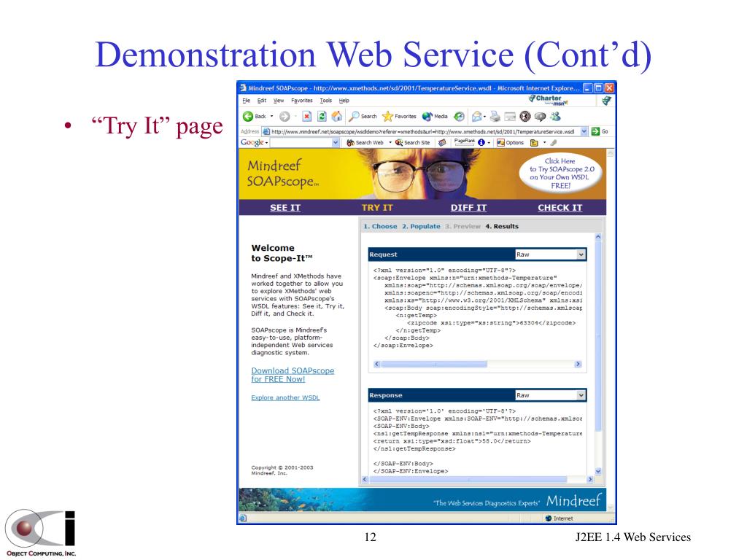This screenshot has height=560, width=747.
Task: Click the Google toolbar news icon
Action: coord(442,142)
